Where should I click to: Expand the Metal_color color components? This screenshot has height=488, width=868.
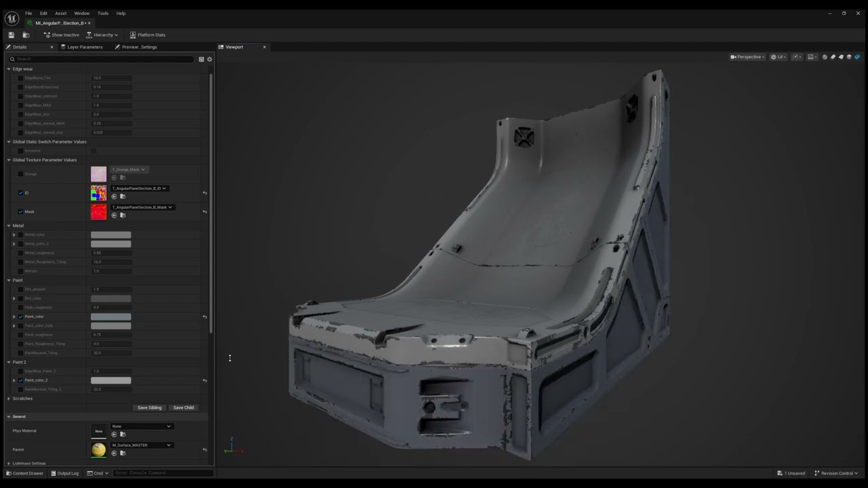14,235
